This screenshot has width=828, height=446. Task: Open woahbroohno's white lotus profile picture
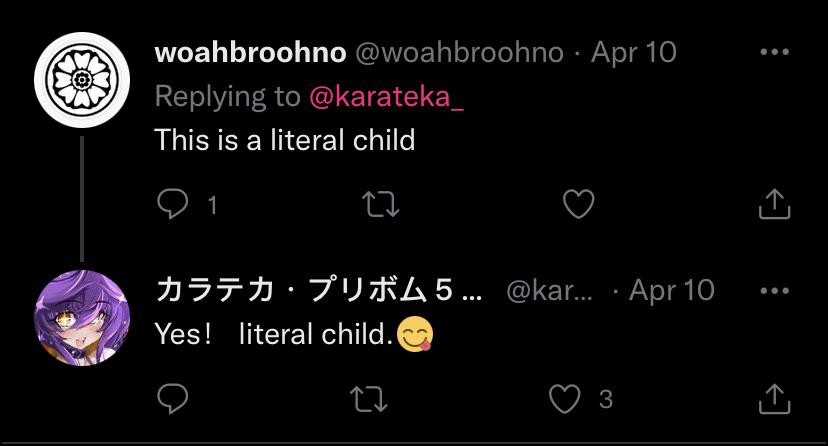tap(82, 80)
